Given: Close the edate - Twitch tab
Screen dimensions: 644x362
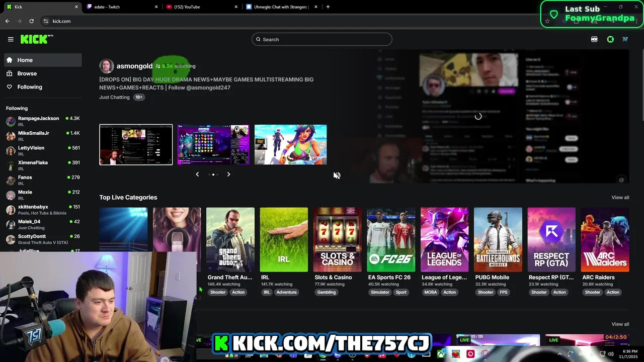Looking at the screenshot, I should [156, 7].
